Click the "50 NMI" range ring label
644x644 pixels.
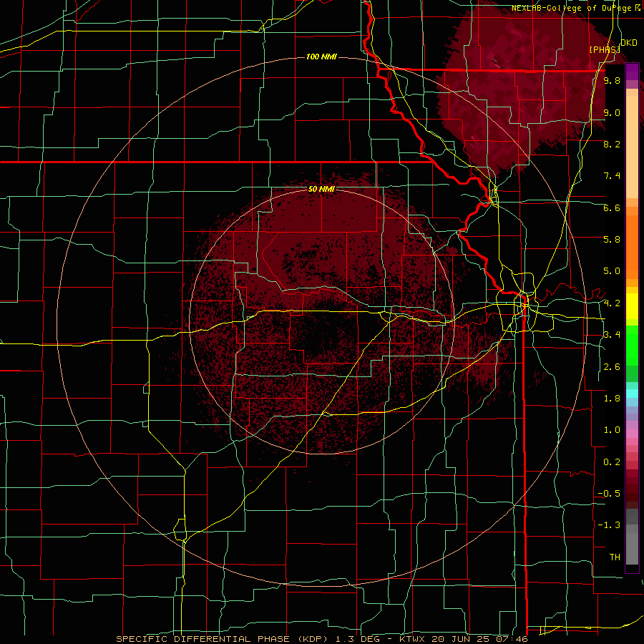click(x=321, y=190)
